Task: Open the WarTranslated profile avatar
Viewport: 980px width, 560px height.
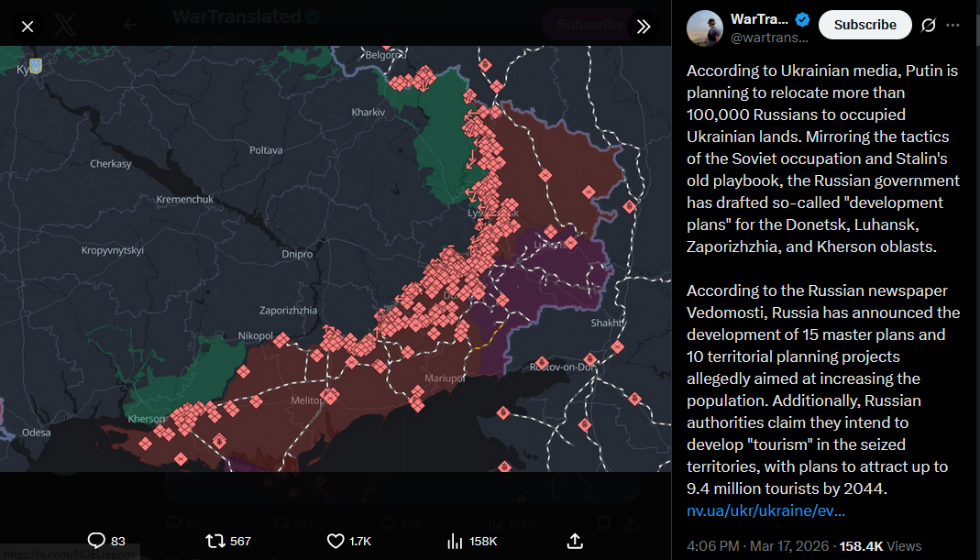Action: [x=704, y=28]
